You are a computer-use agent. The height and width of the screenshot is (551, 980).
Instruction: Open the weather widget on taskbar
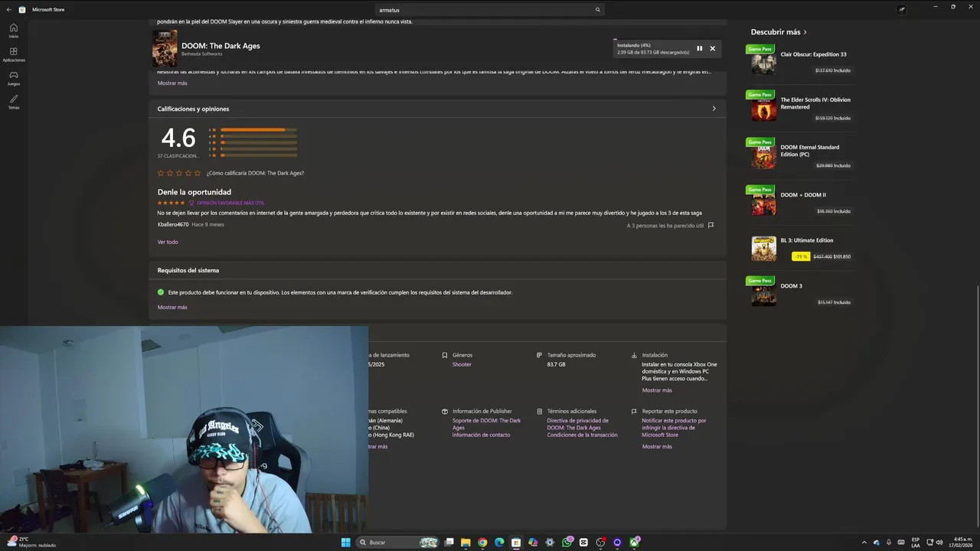click(32, 542)
